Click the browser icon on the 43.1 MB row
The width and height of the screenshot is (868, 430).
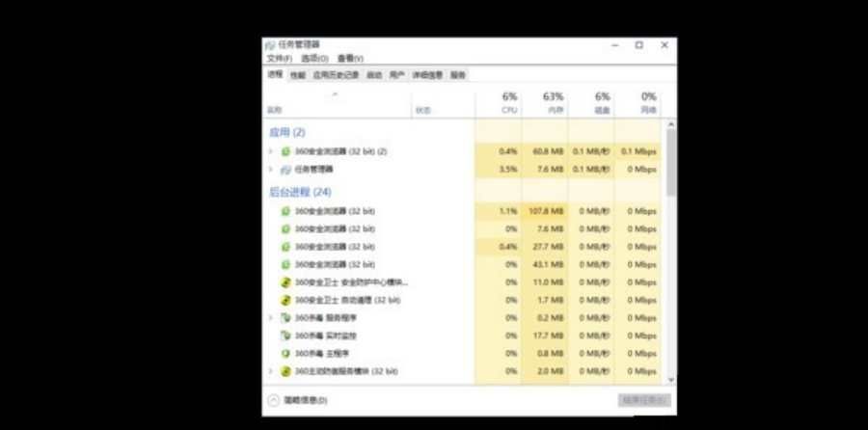[285, 264]
